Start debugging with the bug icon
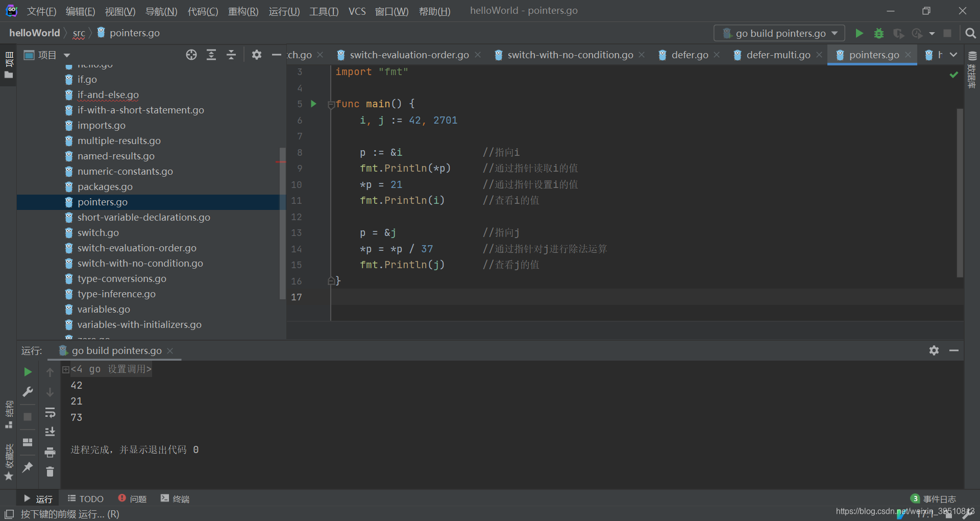The width and height of the screenshot is (980, 521). 878,33
